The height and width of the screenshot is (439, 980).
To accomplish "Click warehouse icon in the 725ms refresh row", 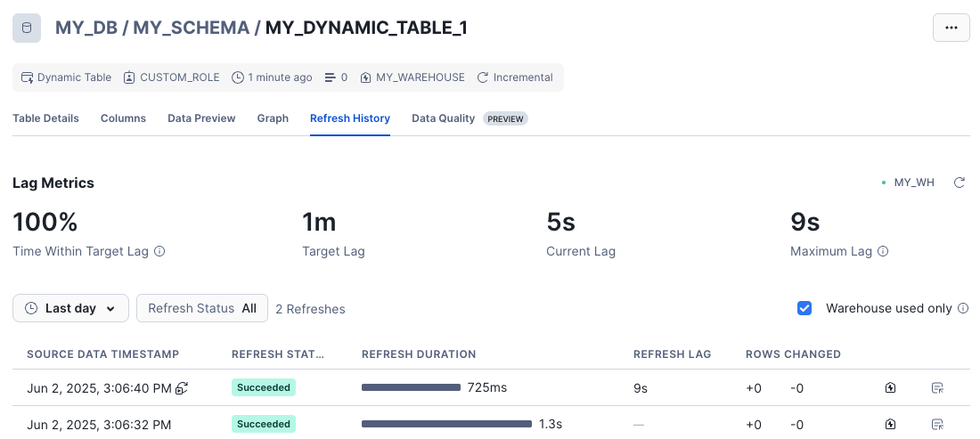I will coord(890,387).
